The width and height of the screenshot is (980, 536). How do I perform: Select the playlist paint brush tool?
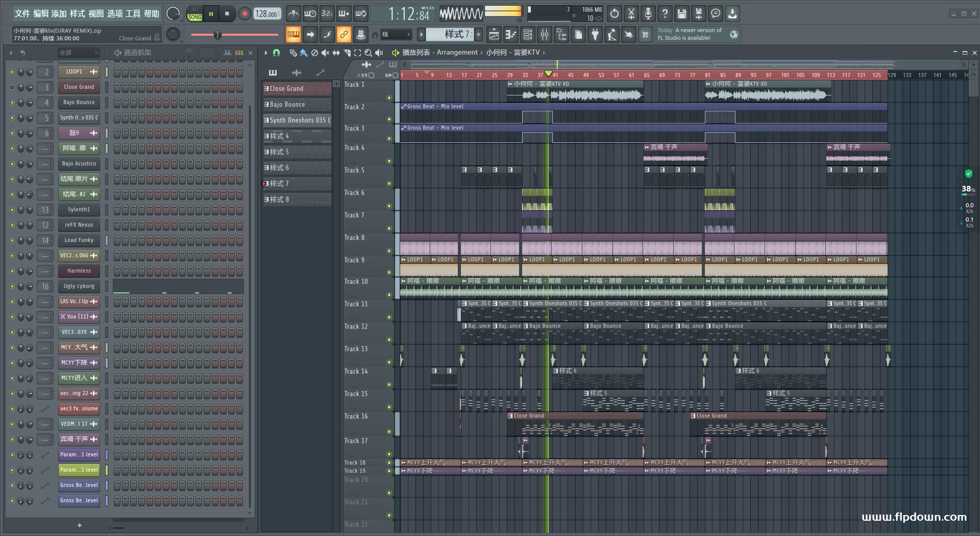click(304, 53)
